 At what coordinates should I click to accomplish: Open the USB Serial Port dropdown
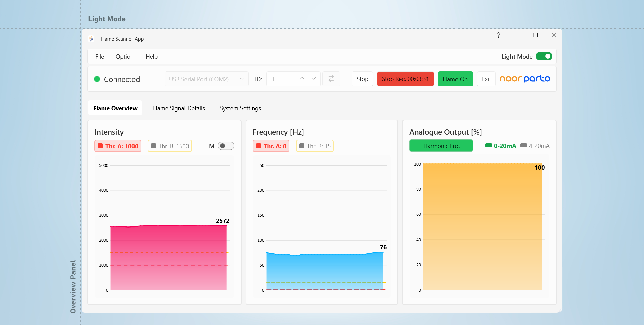click(206, 79)
